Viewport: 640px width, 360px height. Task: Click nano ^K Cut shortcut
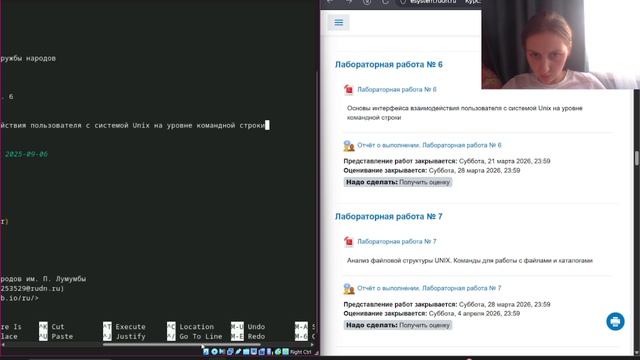coord(52,327)
